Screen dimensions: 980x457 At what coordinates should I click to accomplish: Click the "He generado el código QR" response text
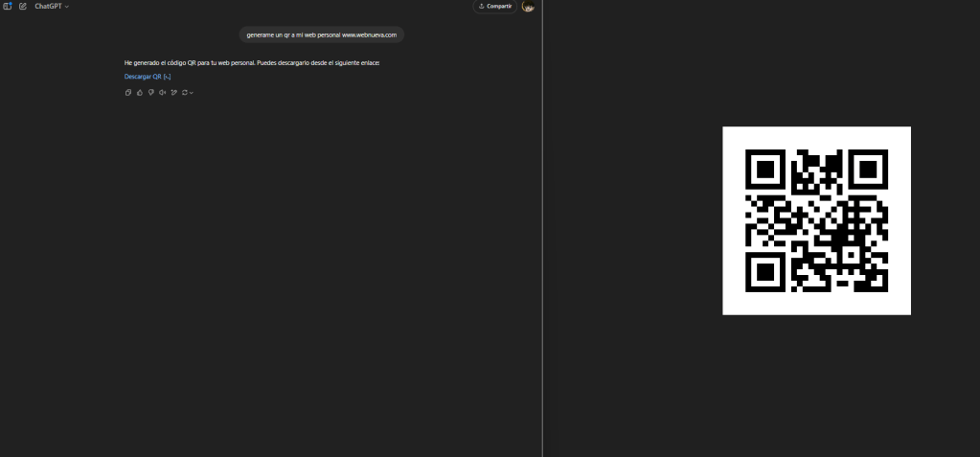[x=252, y=63]
